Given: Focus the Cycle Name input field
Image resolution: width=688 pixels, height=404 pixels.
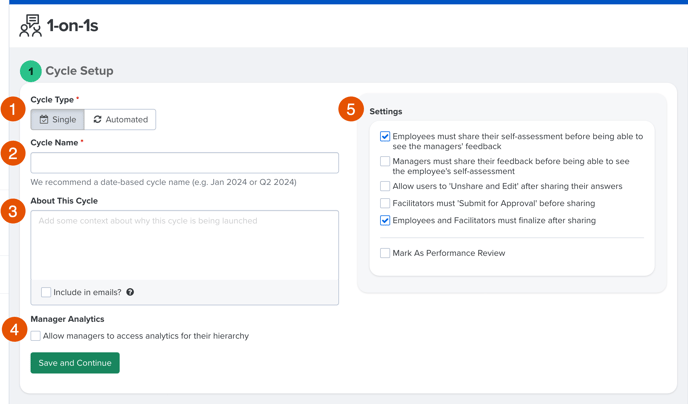Looking at the screenshot, I should click(185, 163).
